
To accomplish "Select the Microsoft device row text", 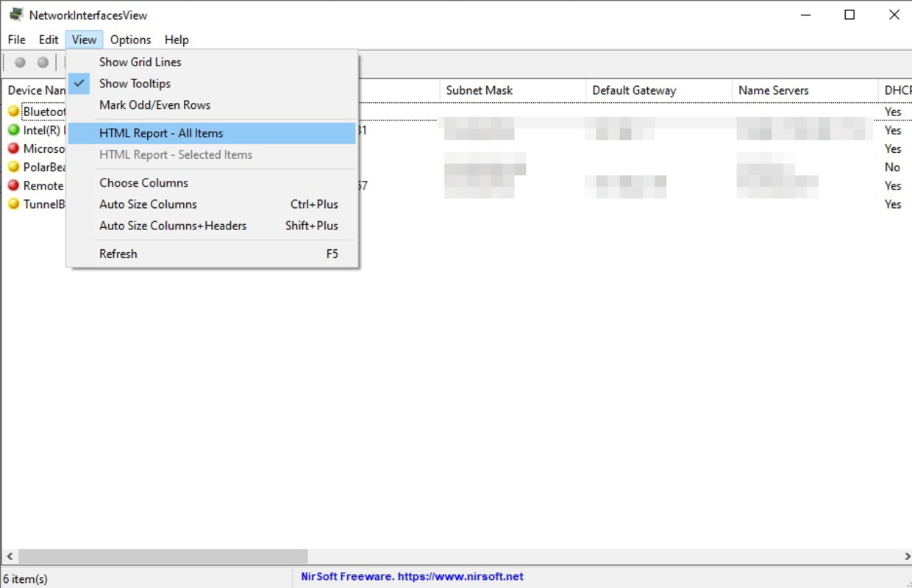I will [44, 148].
